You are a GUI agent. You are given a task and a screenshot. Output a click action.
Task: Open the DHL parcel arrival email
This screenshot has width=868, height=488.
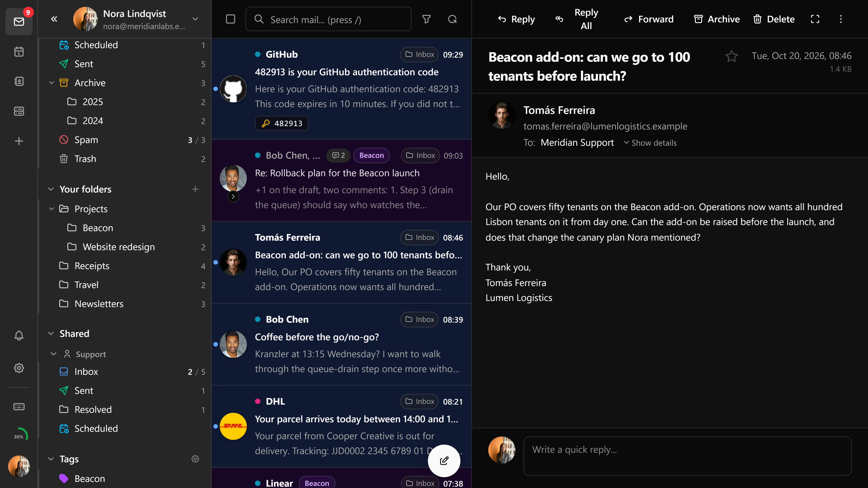pos(341,426)
